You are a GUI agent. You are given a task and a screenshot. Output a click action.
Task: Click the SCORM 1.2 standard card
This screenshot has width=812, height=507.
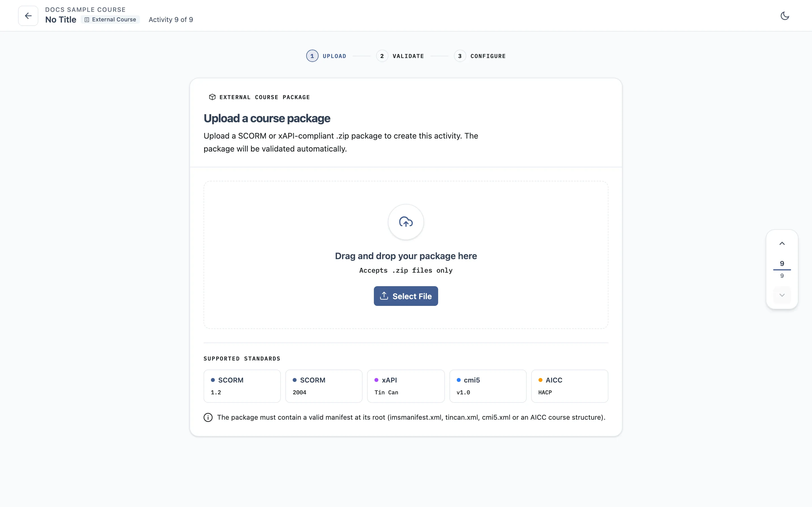pyautogui.click(x=242, y=386)
